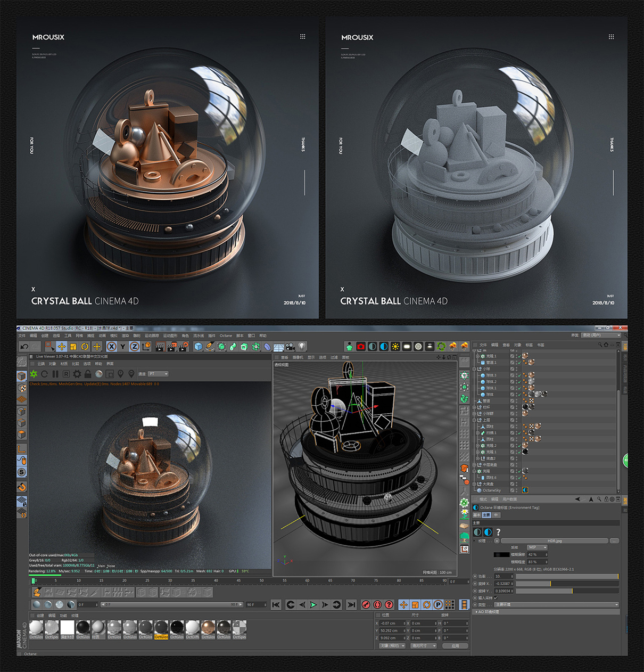Toggle the green check for 管道.1 object
The height and width of the screenshot is (672, 644).
point(519,363)
